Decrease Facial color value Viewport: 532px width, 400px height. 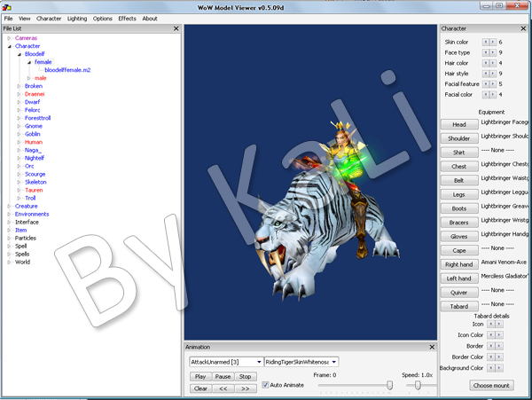[486, 95]
